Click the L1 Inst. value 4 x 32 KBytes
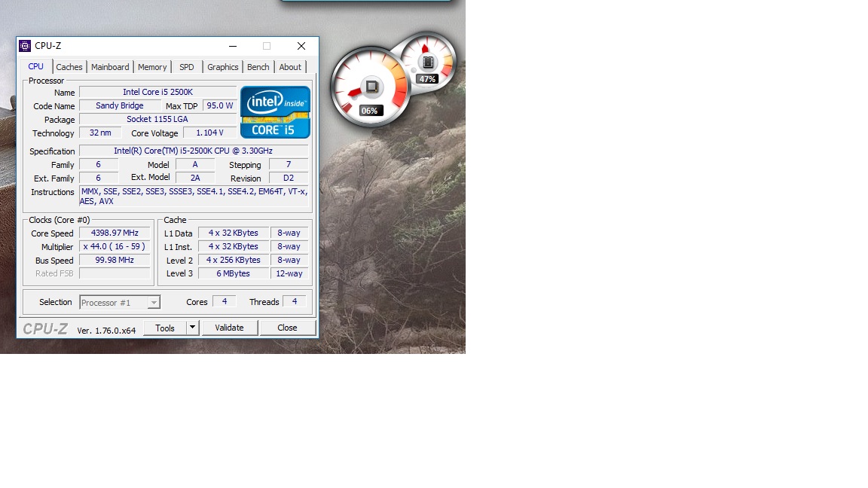The height and width of the screenshot is (488, 868). click(234, 247)
